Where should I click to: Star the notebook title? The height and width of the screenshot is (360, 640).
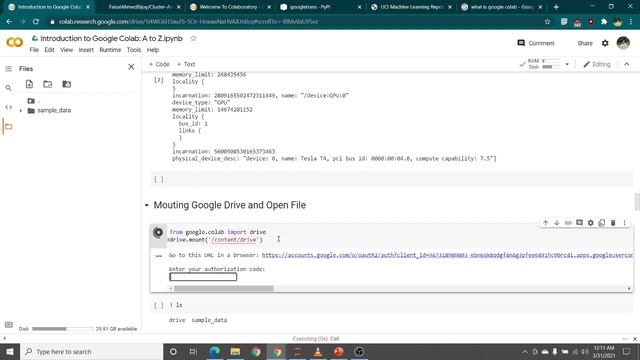pyautogui.click(x=193, y=38)
